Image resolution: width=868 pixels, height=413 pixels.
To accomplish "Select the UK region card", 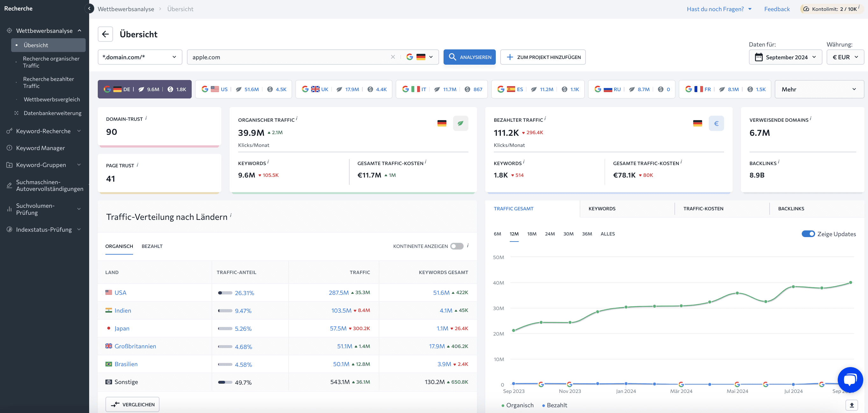I will point(344,89).
